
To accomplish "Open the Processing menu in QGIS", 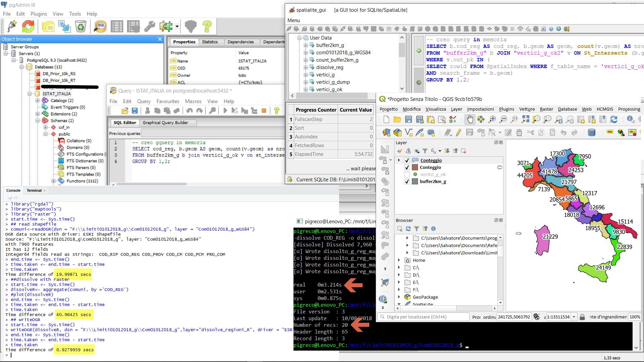I will [629, 109].
